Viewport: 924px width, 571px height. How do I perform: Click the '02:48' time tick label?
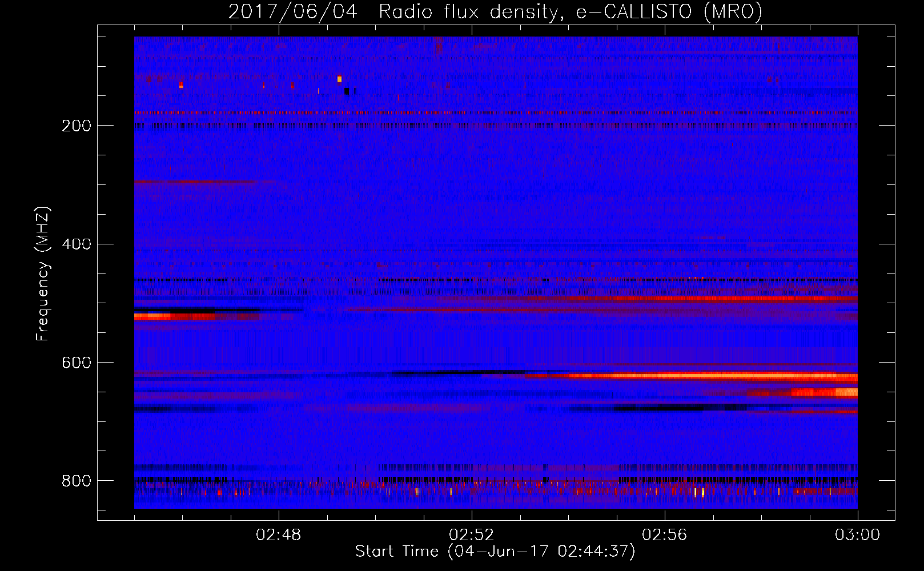pos(279,535)
